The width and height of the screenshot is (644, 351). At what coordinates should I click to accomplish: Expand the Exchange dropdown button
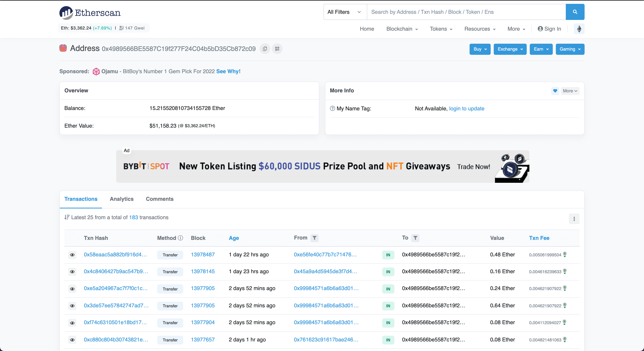pos(510,49)
